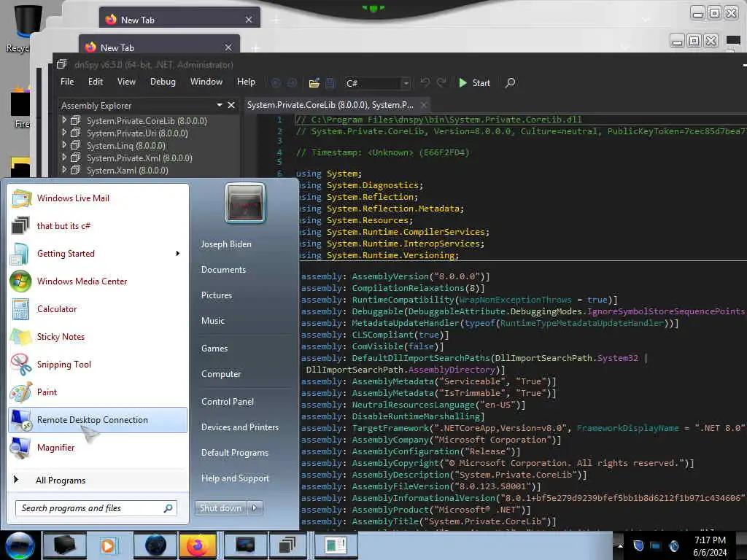Expand System.Linq tree node
Viewport: 747px width, 560px height.
[x=64, y=145]
